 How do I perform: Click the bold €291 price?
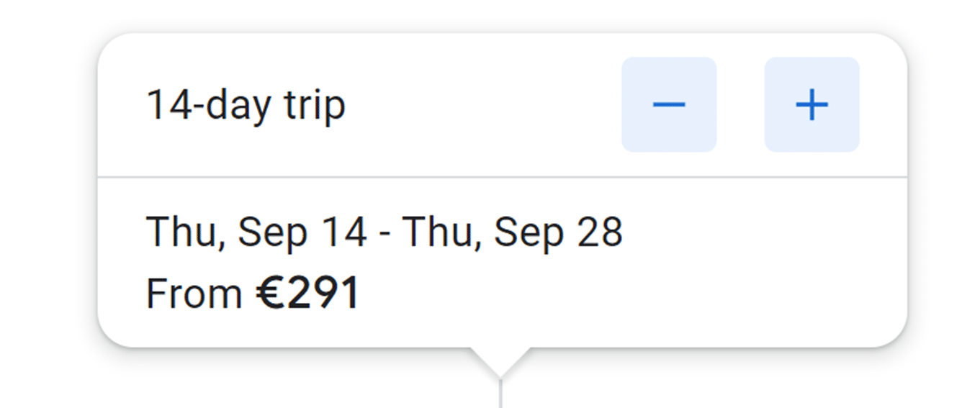pos(307,294)
